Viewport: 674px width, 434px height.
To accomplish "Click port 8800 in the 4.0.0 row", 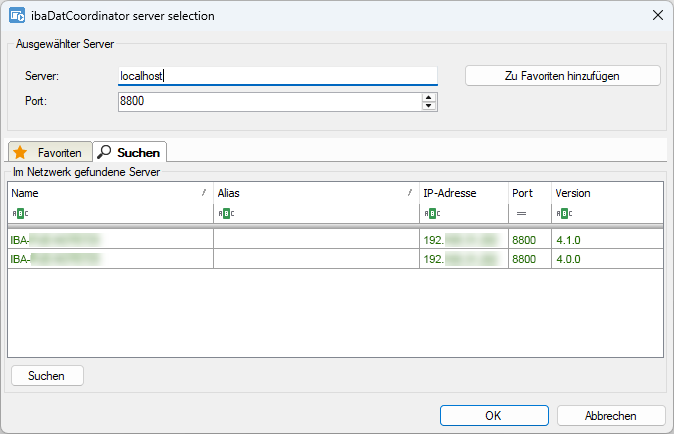I will (x=524, y=259).
